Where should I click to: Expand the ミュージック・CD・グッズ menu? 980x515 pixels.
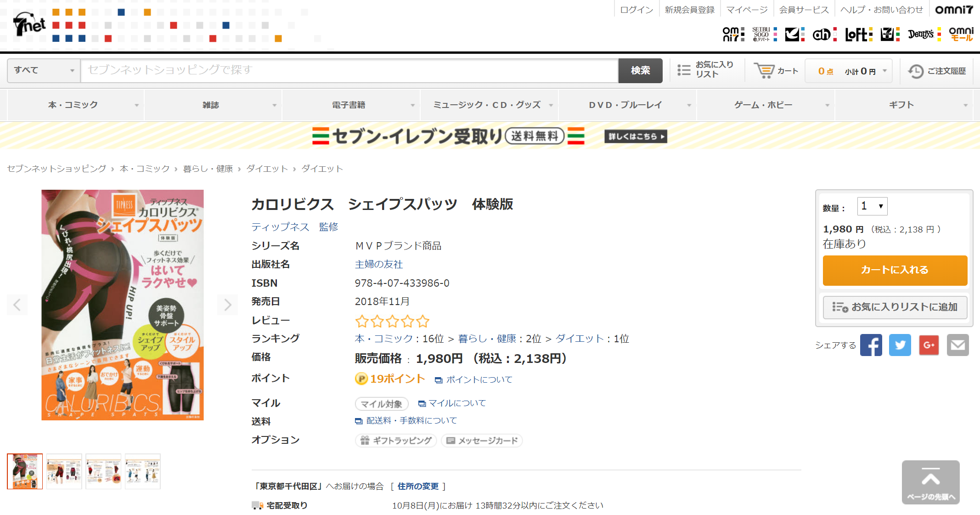point(490,105)
